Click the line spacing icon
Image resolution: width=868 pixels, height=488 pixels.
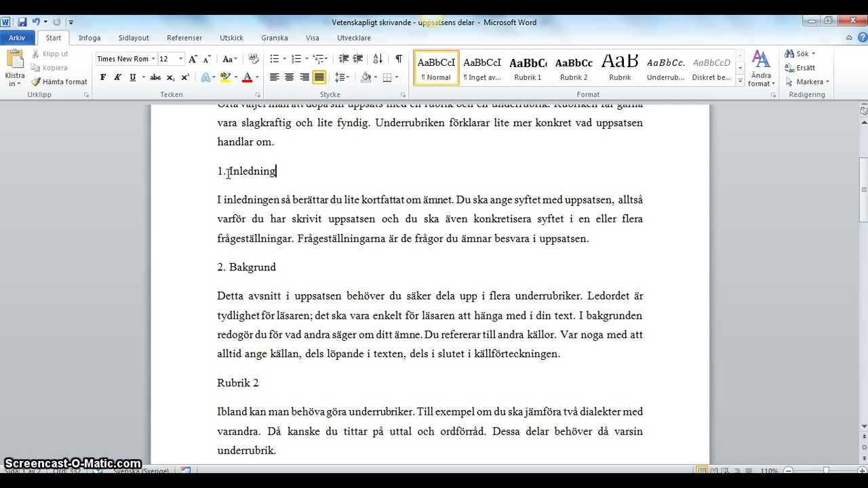pyautogui.click(x=340, y=77)
